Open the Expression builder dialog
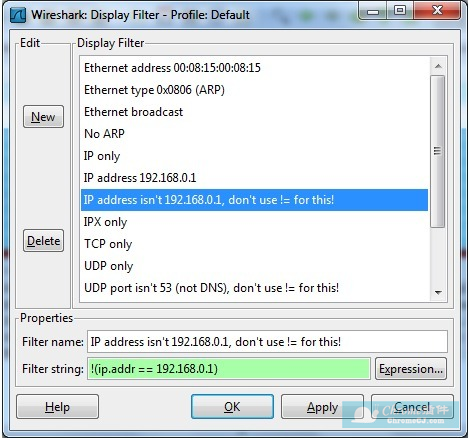 (411, 369)
